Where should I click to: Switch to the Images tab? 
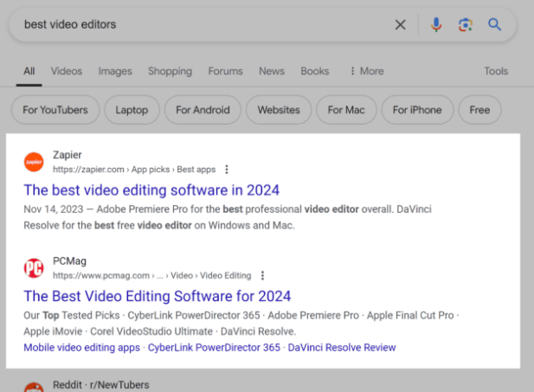coord(115,71)
